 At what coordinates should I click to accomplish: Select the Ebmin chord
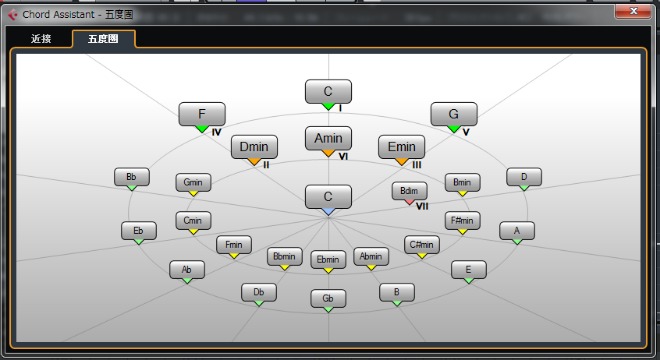[328, 260]
